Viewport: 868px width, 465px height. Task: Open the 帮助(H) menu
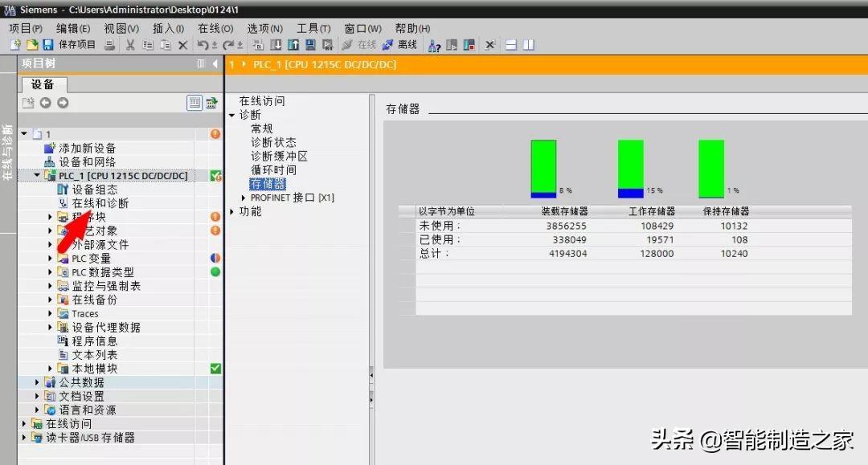click(x=412, y=28)
